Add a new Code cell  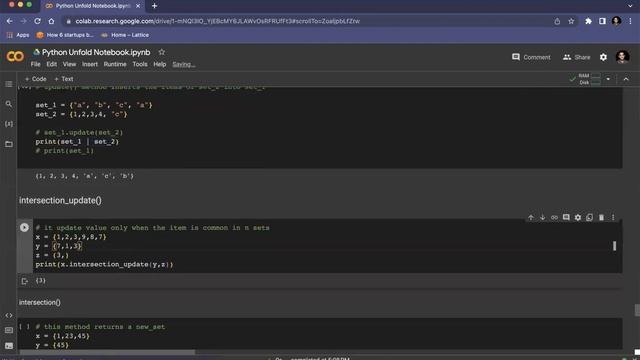pos(36,79)
